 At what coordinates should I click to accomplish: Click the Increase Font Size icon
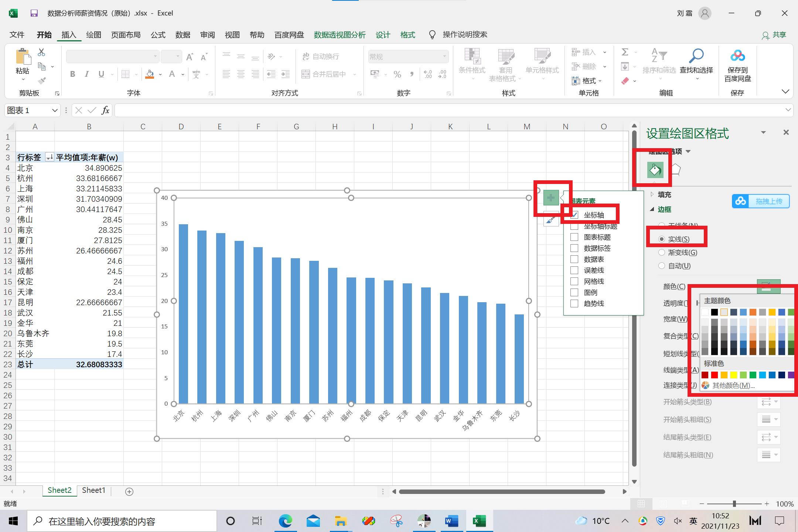[x=190, y=57]
